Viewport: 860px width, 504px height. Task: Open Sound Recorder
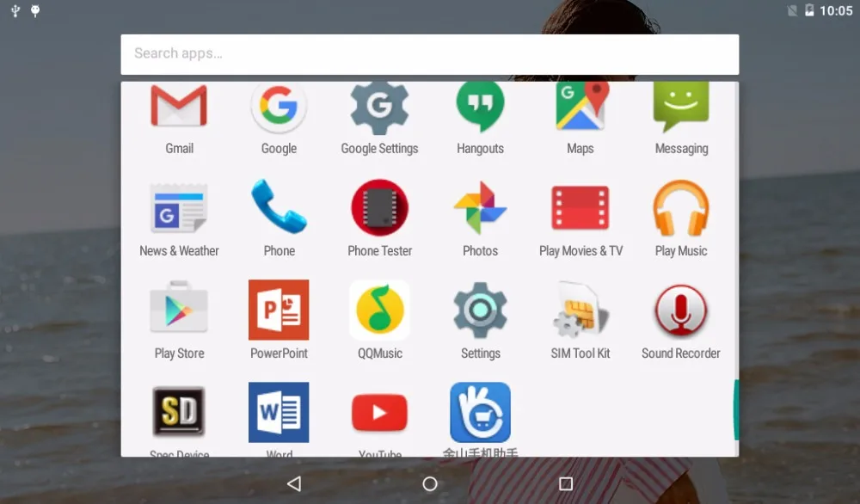(681, 310)
